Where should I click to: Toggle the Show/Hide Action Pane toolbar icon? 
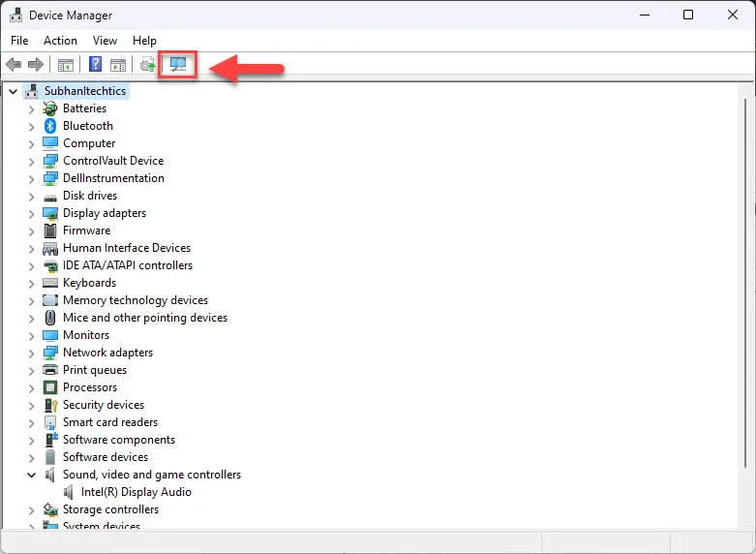[118, 65]
